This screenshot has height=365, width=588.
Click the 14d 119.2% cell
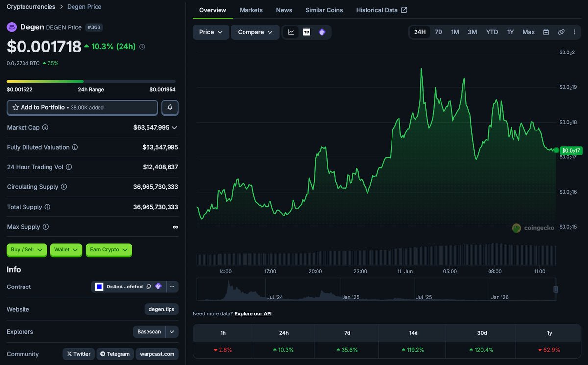tap(413, 350)
